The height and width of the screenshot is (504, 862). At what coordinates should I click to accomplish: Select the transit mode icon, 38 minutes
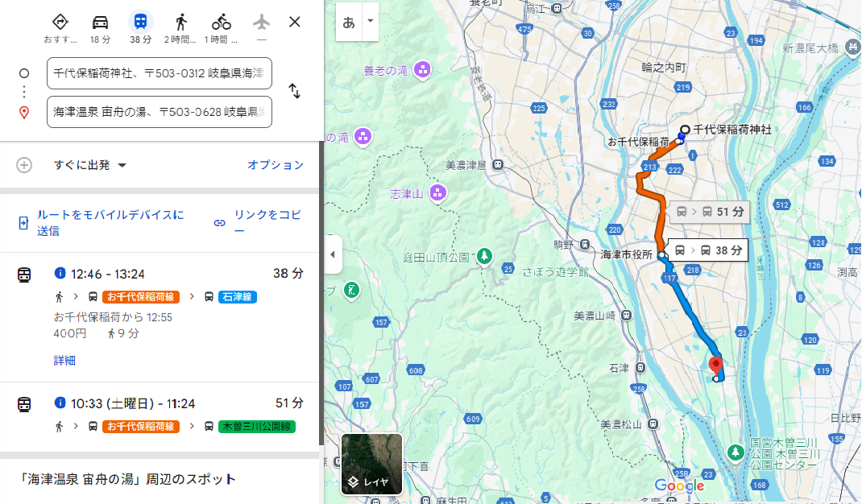(141, 23)
